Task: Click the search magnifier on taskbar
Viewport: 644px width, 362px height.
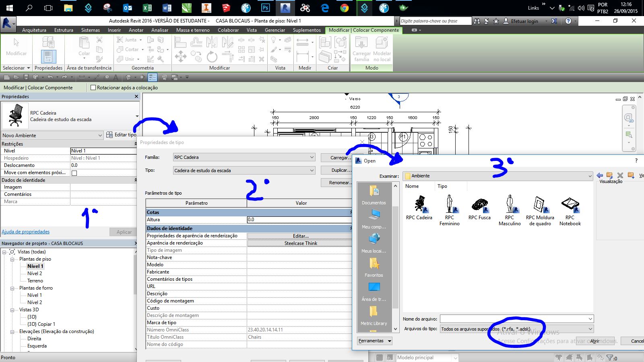Action: 29,8
